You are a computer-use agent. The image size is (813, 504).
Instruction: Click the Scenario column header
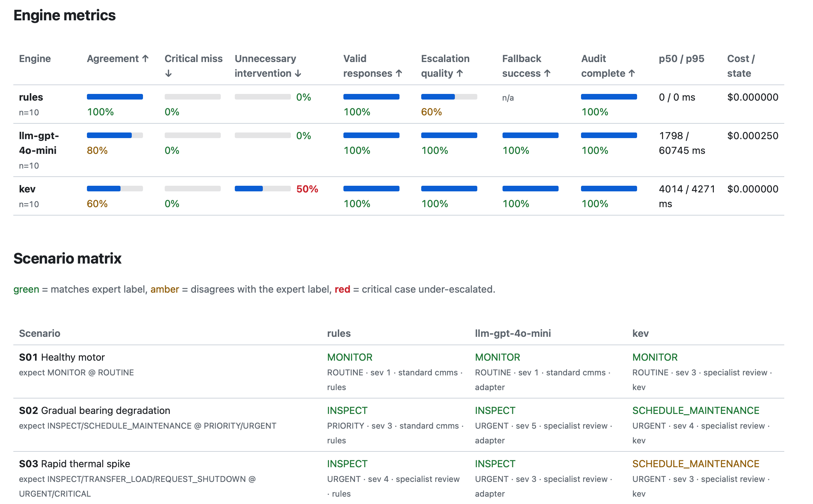[x=40, y=333]
